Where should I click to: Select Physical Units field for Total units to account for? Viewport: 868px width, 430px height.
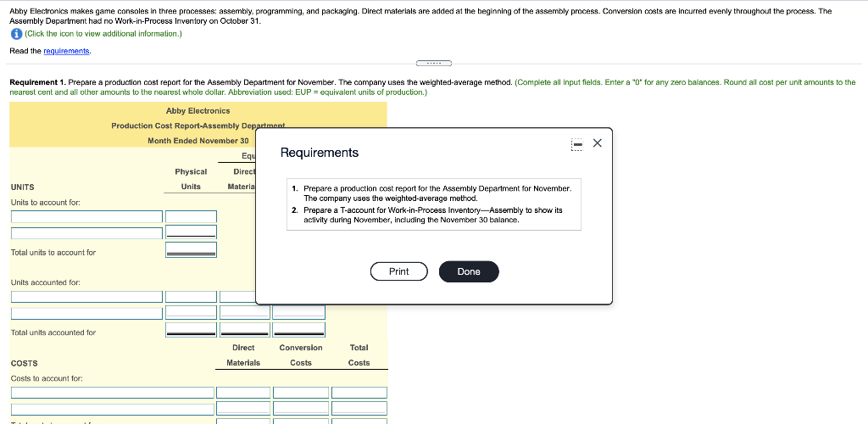[191, 250]
